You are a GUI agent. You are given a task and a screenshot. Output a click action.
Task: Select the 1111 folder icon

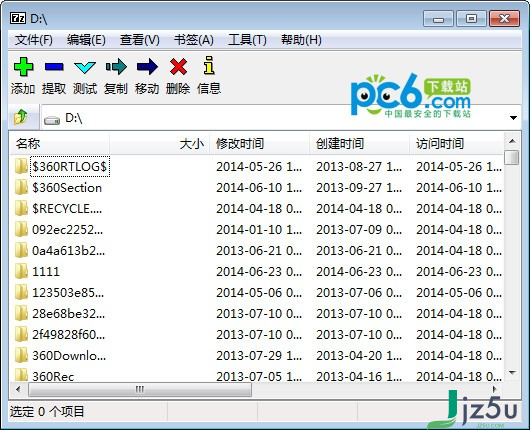21,271
